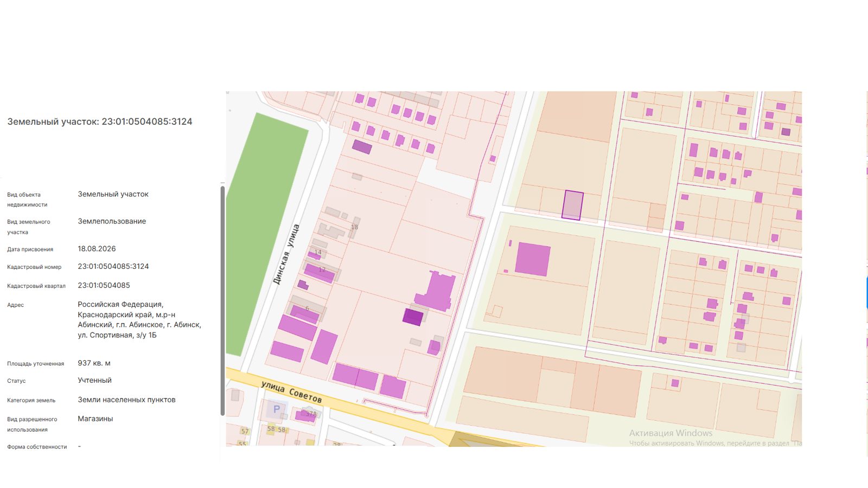
Task: Click the info panel vertical scrollbar
Action: 222,300
